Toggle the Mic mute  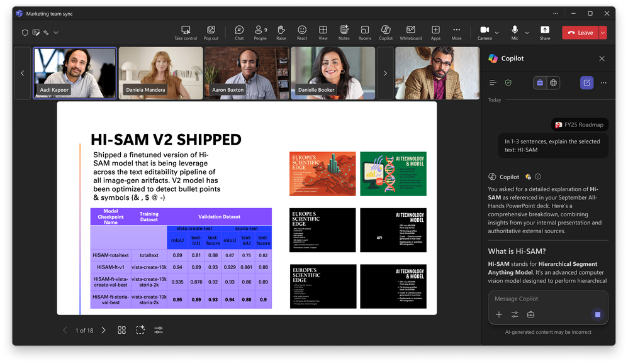click(515, 33)
